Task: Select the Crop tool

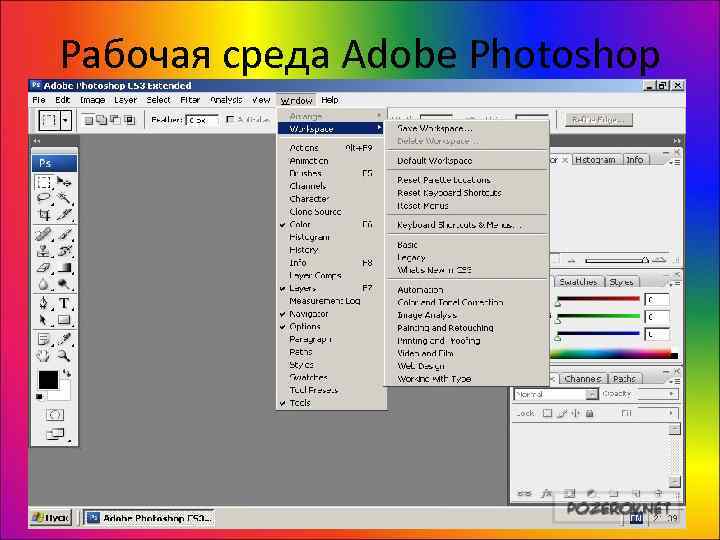Action: click(44, 214)
